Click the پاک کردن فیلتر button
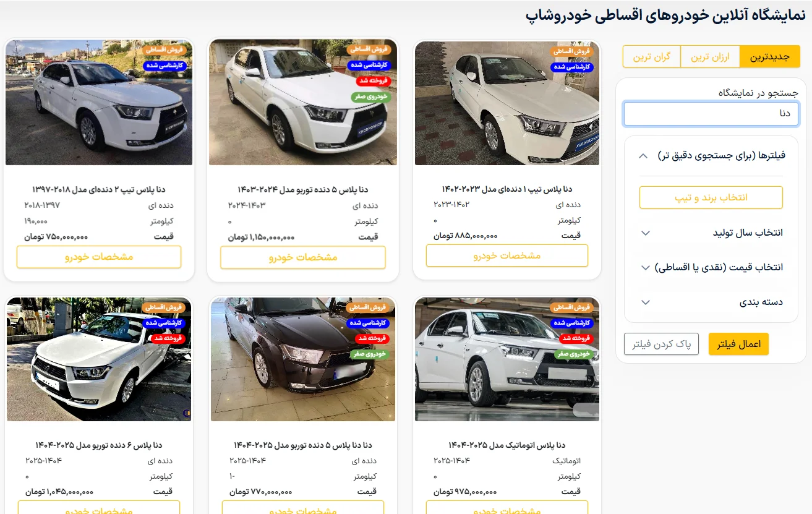This screenshot has height=514, width=812. pyautogui.click(x=661, y=344)
